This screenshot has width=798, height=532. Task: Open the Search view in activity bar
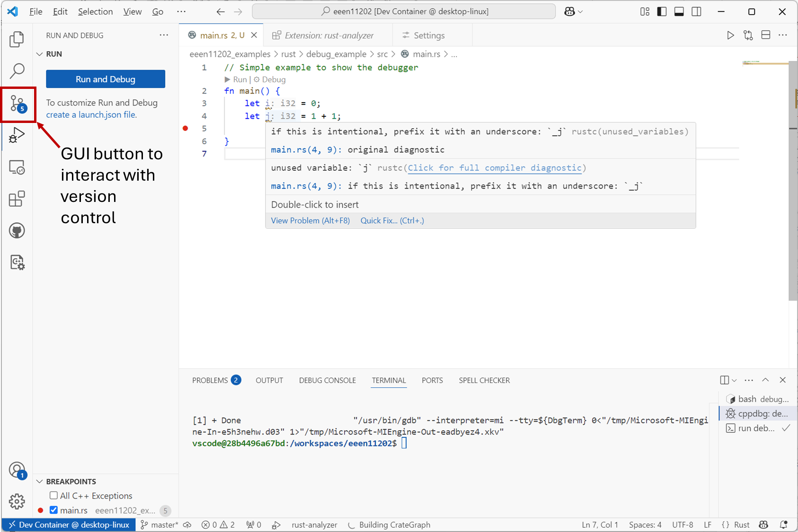coord(17,71)
